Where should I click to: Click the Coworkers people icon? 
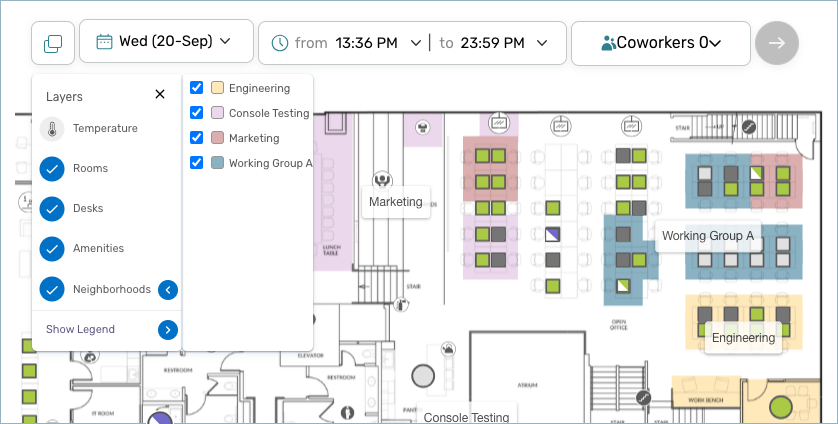pos(608,43)
